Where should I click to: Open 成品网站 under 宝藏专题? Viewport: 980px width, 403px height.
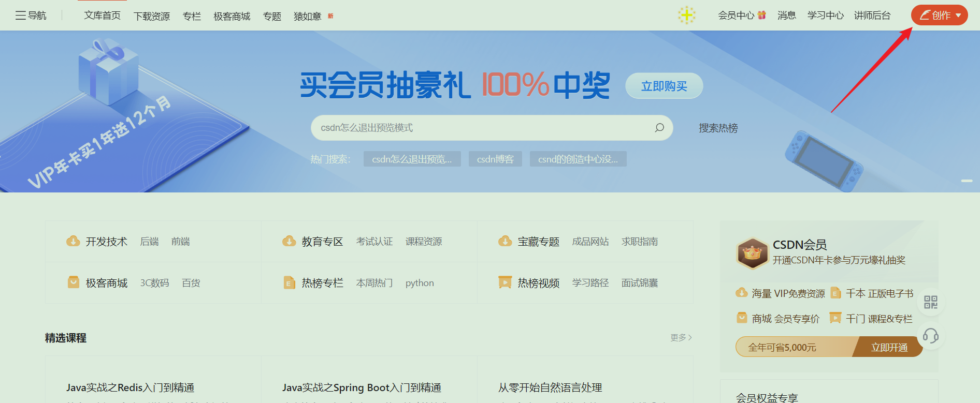coord(590,241)
